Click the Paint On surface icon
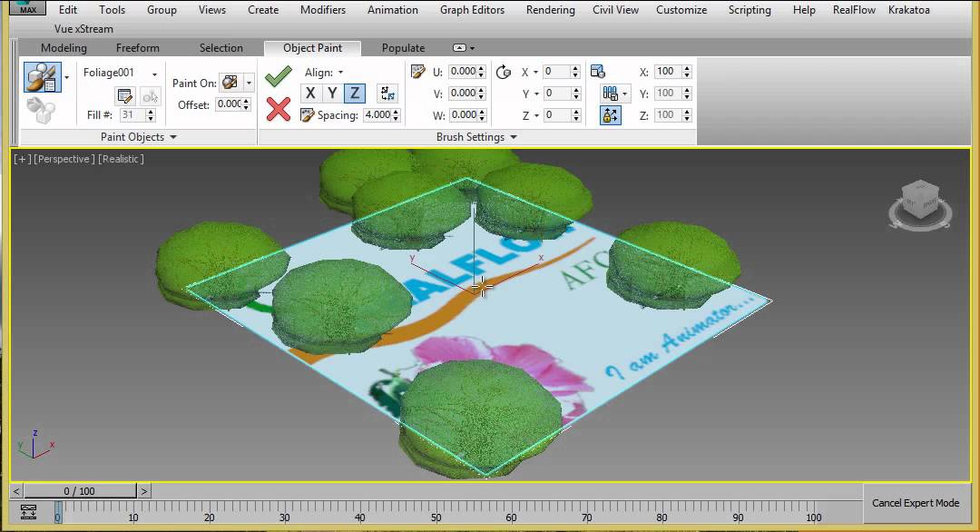The height and width of the screenshot is (532, 980). (x=230, y=83)
